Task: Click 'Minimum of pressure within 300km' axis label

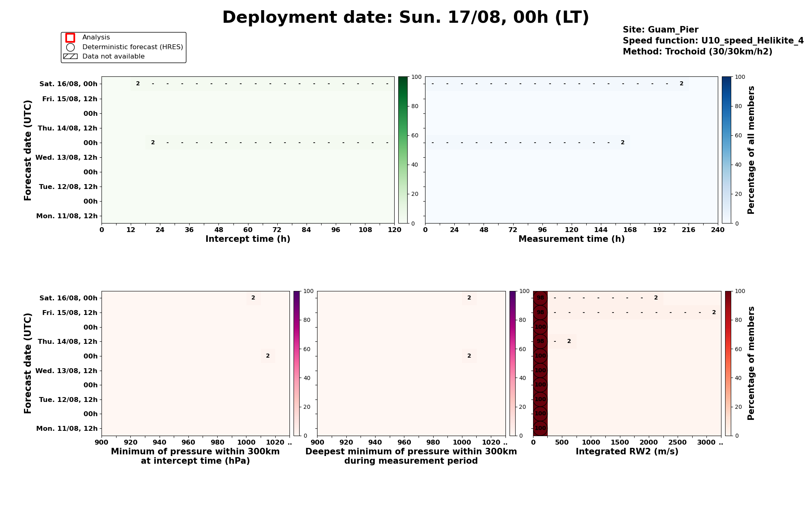Action: [x=195, y=452]
